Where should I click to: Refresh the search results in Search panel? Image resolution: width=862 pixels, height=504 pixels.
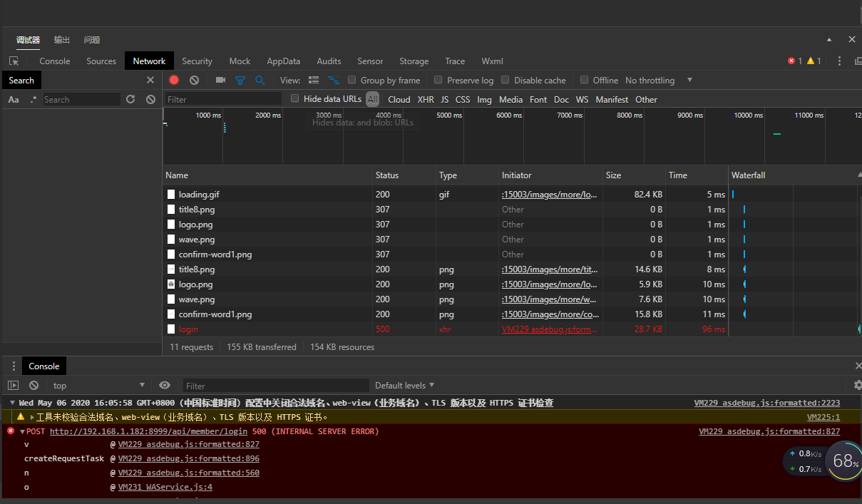coord(130,100)
